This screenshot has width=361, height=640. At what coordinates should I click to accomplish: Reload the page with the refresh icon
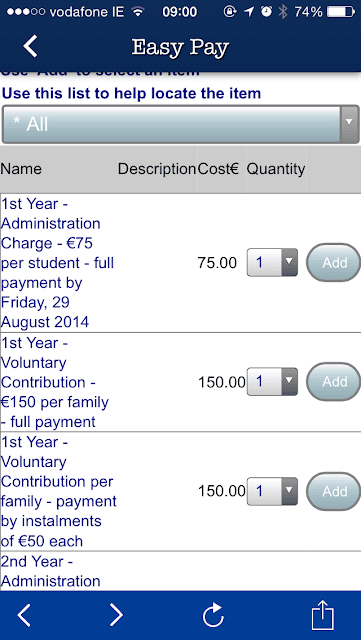[213, 615]
